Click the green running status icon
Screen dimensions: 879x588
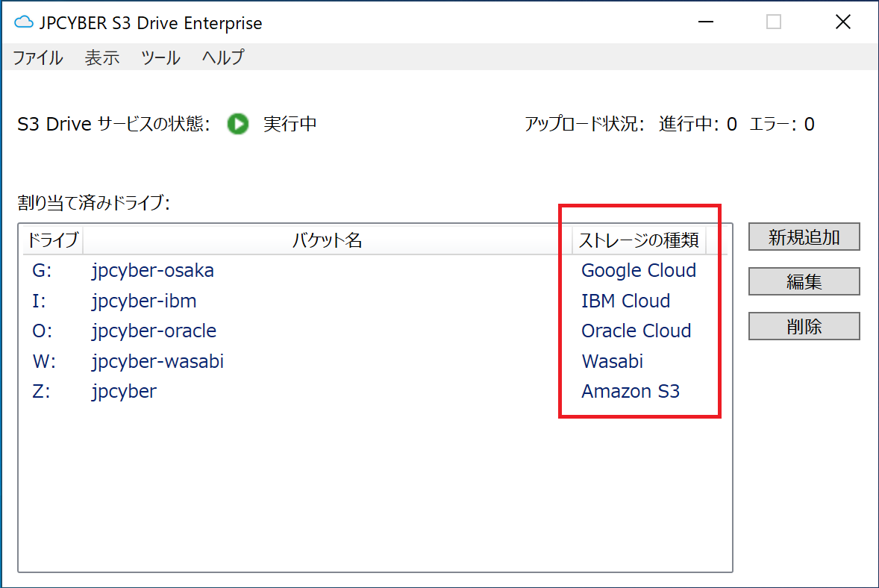point(238,124)
